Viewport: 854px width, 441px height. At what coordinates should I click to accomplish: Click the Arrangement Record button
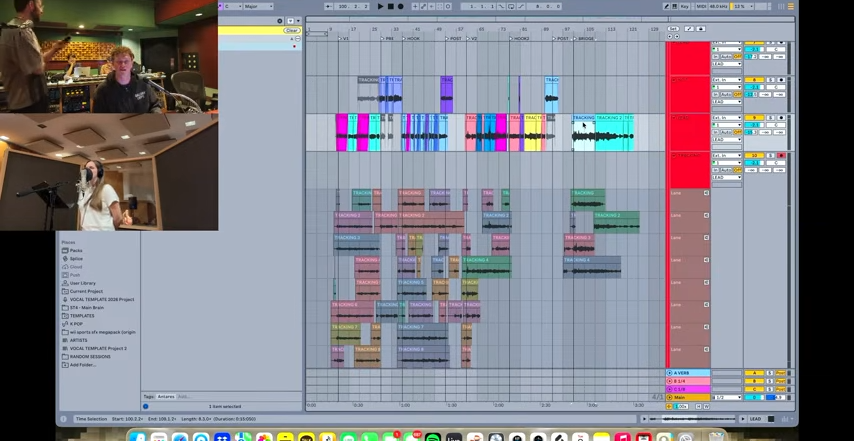pyautogui.click(x=400, y=7)
